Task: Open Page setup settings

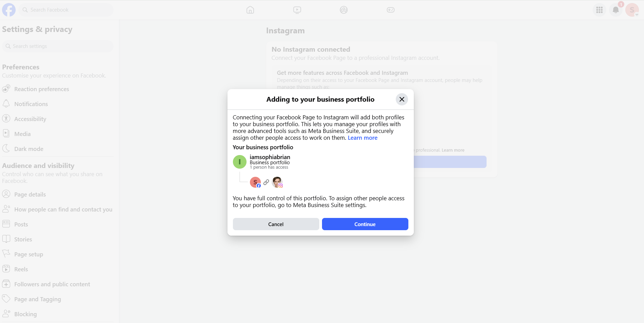Action: (58, 254)
